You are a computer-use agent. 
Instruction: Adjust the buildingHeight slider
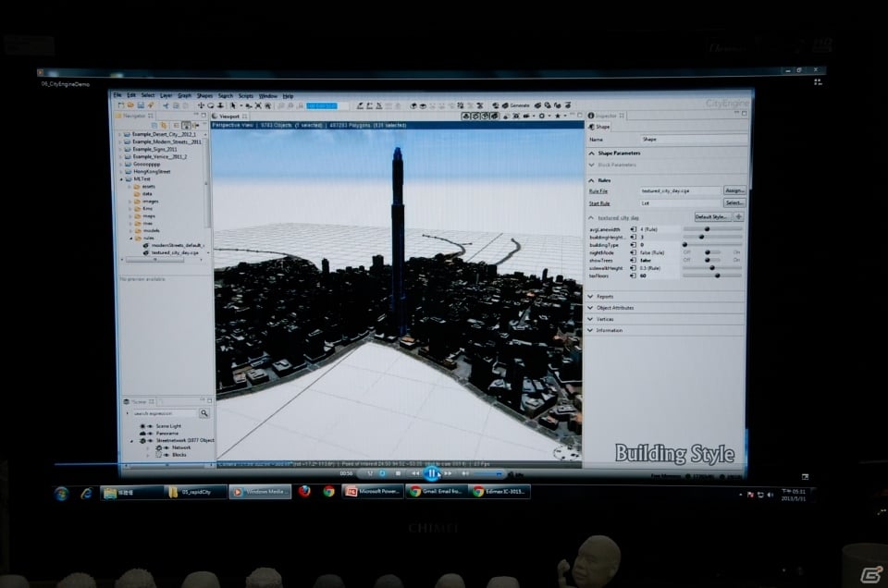coord(712,237)
